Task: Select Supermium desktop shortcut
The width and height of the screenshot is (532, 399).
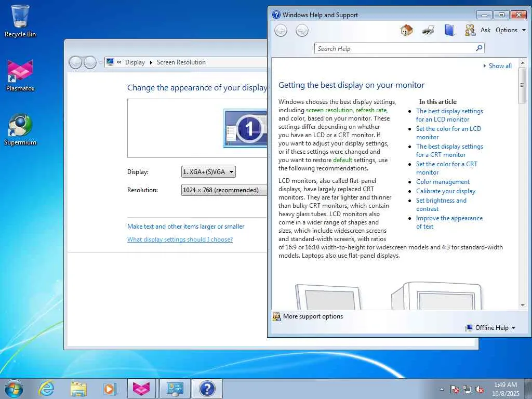Action: (20, 129)
